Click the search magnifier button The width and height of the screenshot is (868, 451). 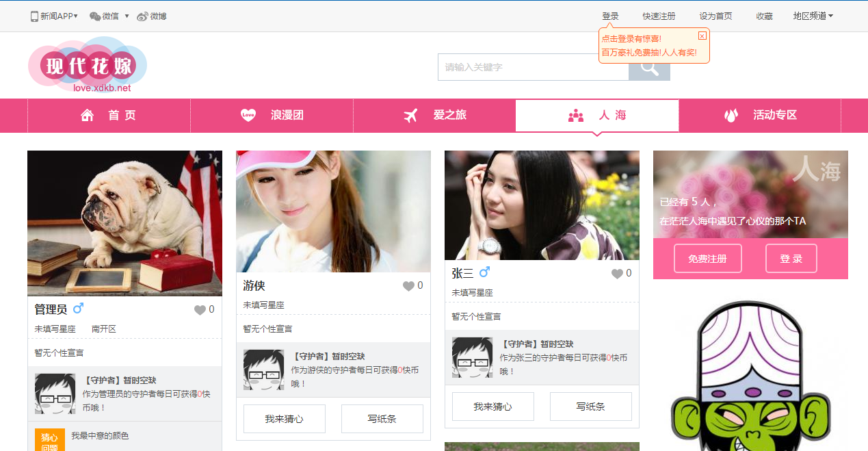pyautogui.click(x=648, y=68)
